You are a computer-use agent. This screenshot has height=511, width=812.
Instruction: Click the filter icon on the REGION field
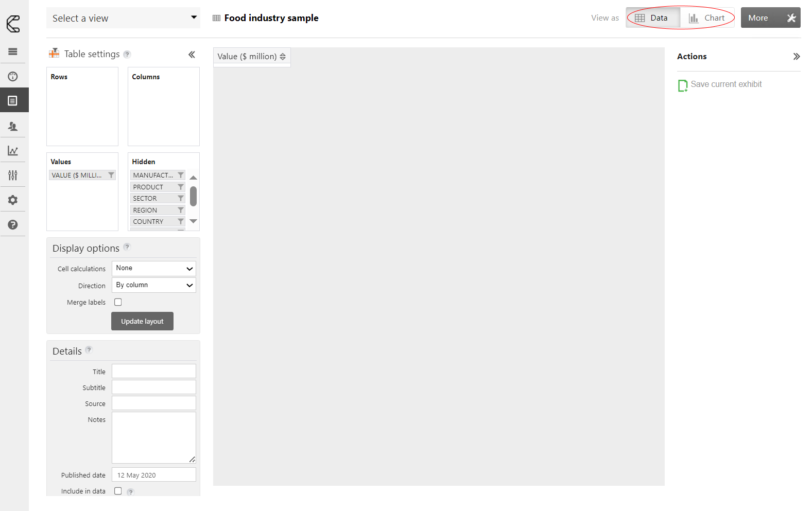[x=181, y=210]
